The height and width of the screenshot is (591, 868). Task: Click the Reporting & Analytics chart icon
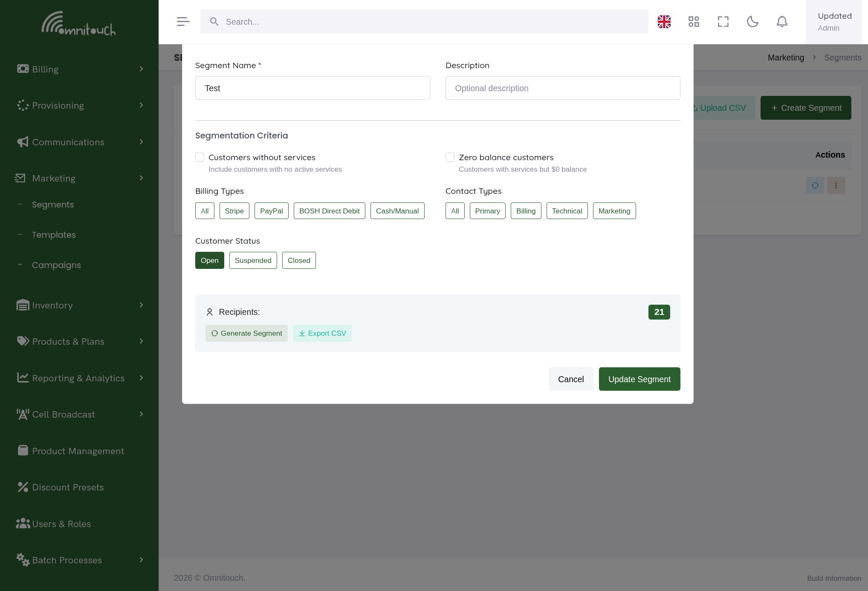23,378
